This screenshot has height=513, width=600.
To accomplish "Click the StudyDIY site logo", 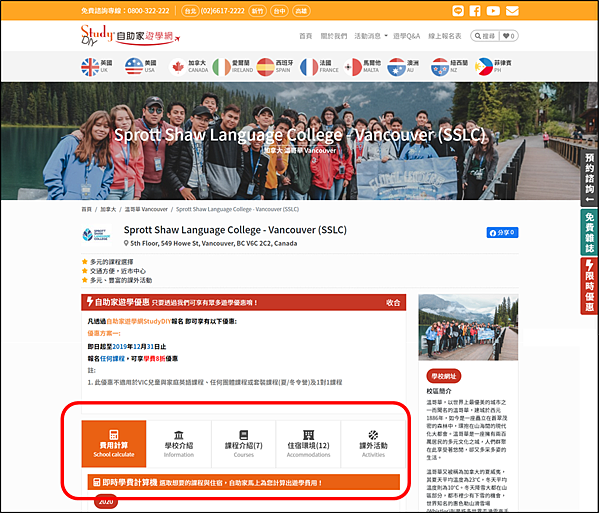I will click(x=130, y=35).
